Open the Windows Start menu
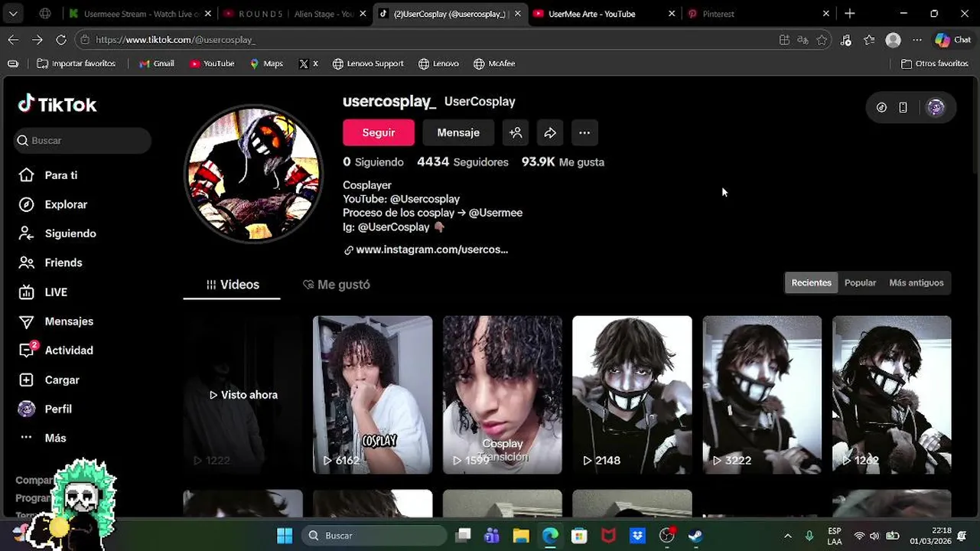980x551 pixels. tap(285, 536)
